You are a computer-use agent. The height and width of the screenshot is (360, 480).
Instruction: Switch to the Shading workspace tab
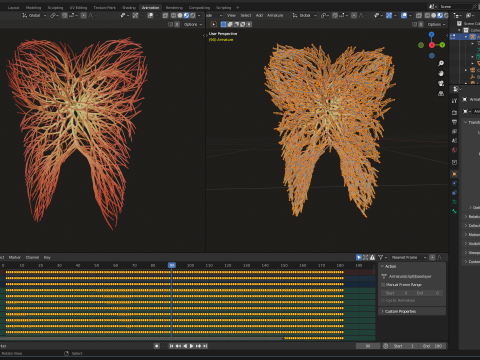(x=129, y=7)
